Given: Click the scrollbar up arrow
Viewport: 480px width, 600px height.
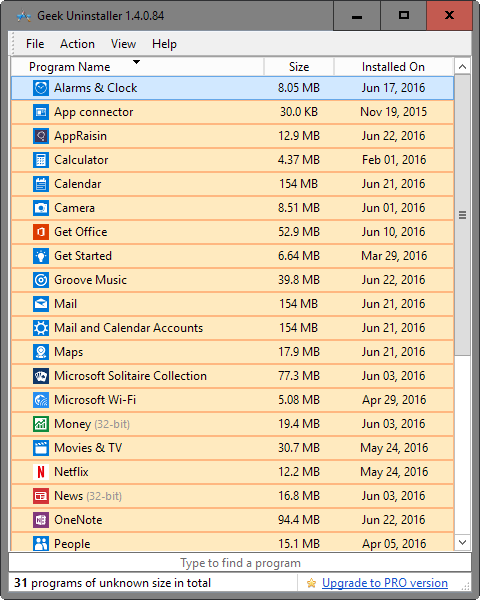Looking at the screenshot, I should click(462, 67).
